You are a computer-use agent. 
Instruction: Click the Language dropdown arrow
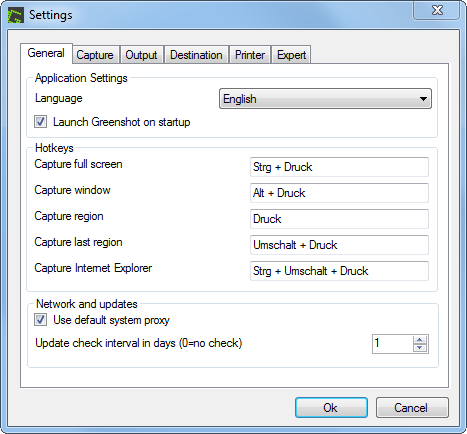click(423, 99)
